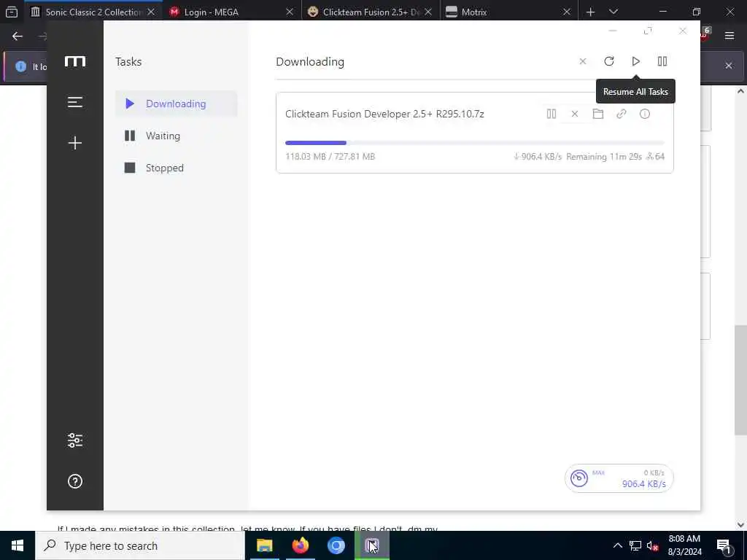Open a new browser tab with plus button

point(590,12)
